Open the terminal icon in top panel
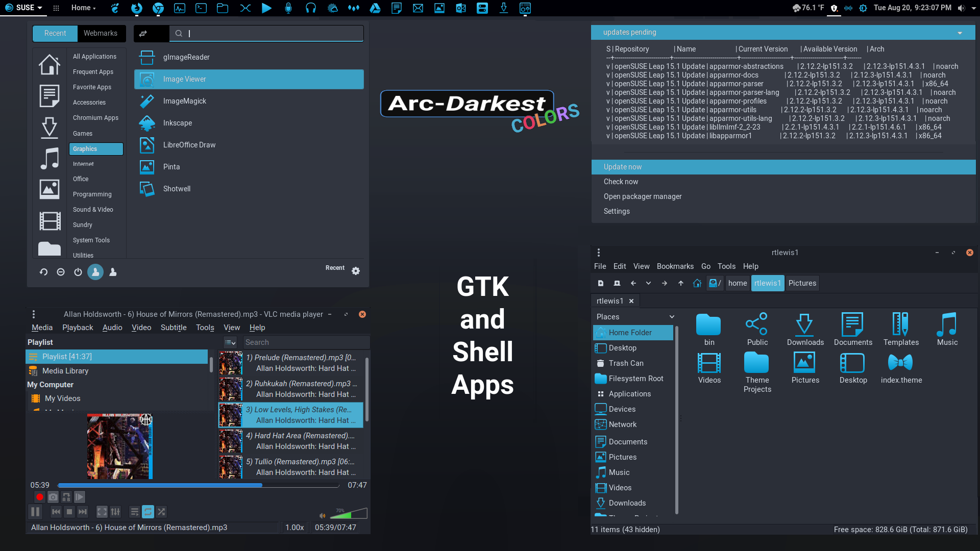The width and height of the screenshot is (980, 551). point(201,8)
